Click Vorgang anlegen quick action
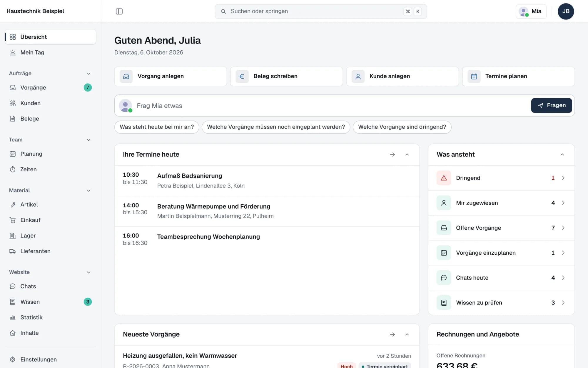588x368 pixels. [x=171, y=76]
